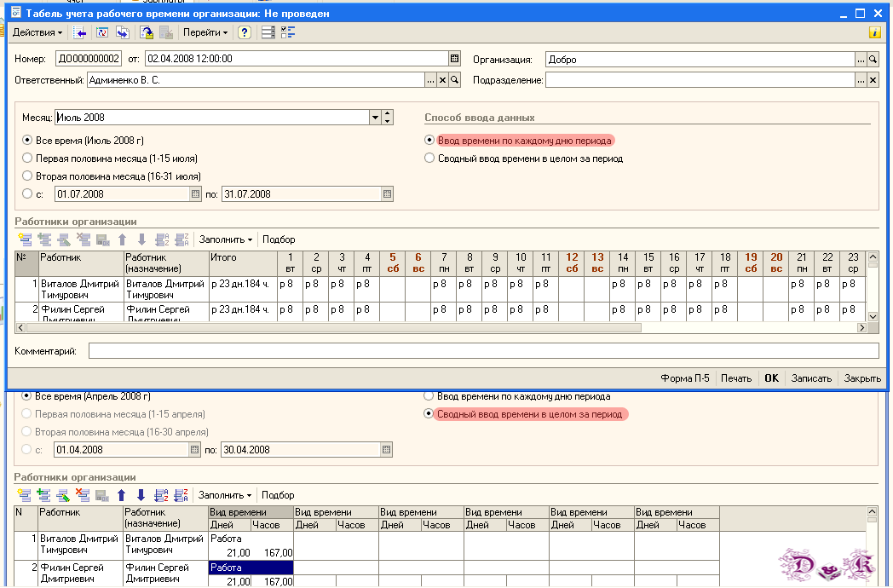
Task: Click into the Комментарий input field
Action: (483, 351)
